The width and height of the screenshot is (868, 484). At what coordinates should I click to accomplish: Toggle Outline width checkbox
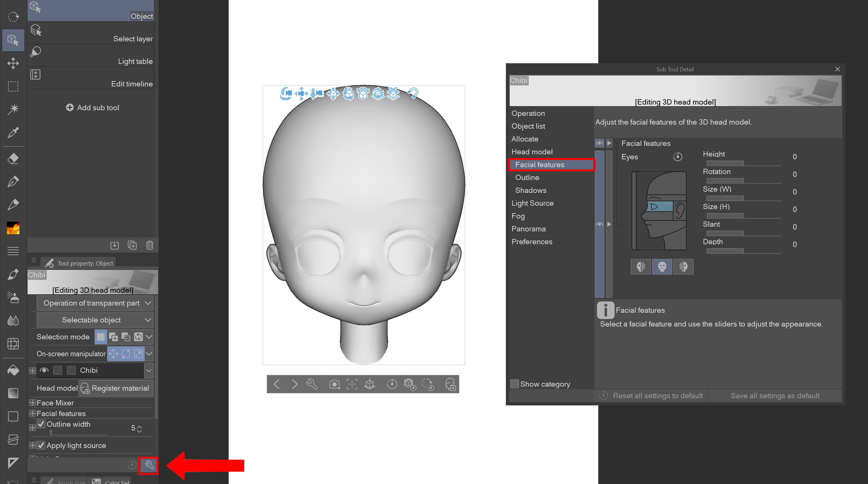coord(41,424)
